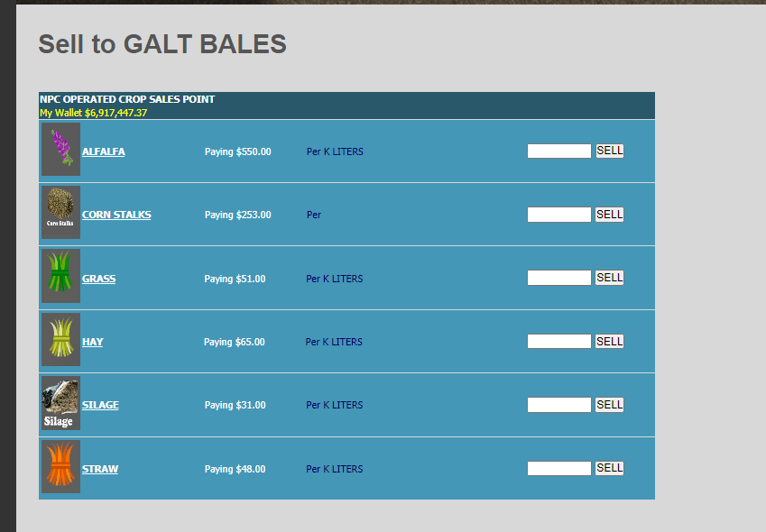The height and width of the screenshot is (532, 766).
Task: Focus the straw quantity input field
Action: [558, 469]
